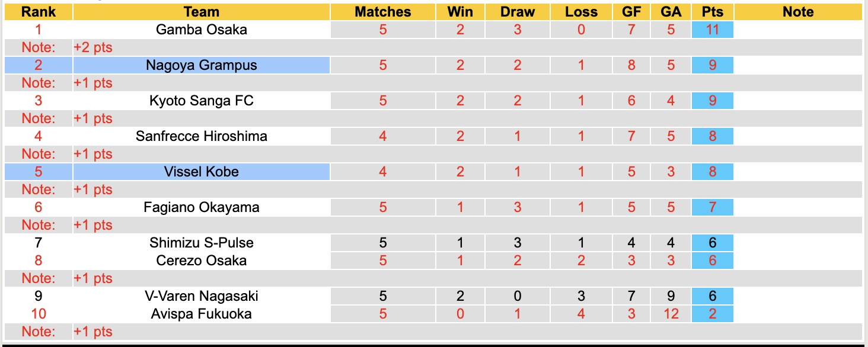Select the Fagiano Okayama team name

pos(202,207)
